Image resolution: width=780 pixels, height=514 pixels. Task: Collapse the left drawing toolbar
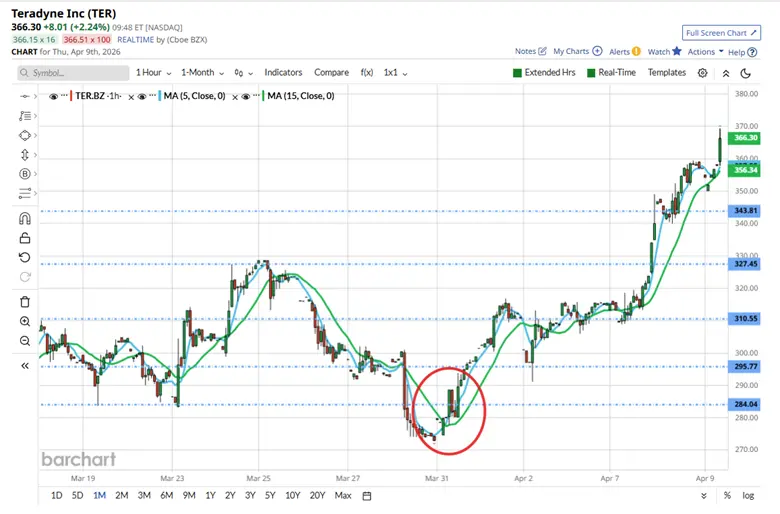click(x=25, y=366)
